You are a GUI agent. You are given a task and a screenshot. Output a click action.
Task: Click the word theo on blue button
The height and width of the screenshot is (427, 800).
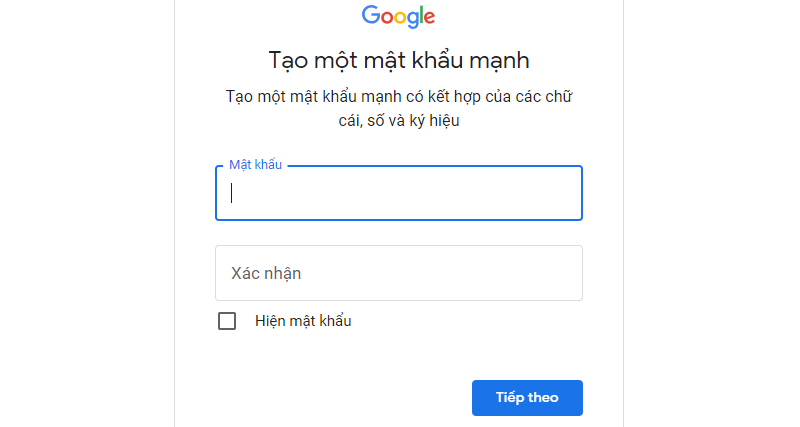point(541,397)
